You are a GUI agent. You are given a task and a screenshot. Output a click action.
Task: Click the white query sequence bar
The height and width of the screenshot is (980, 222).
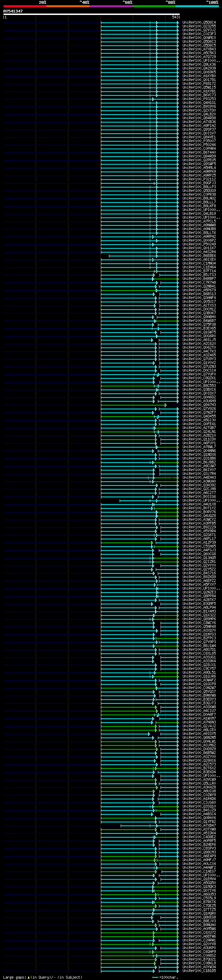pos(92,14)
